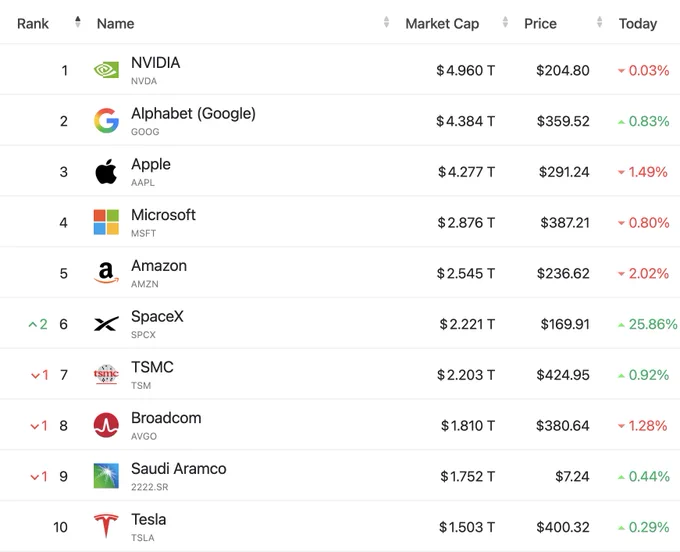Click the Tesla logo icon
The image size is (680, 552).
click(106, 526)
